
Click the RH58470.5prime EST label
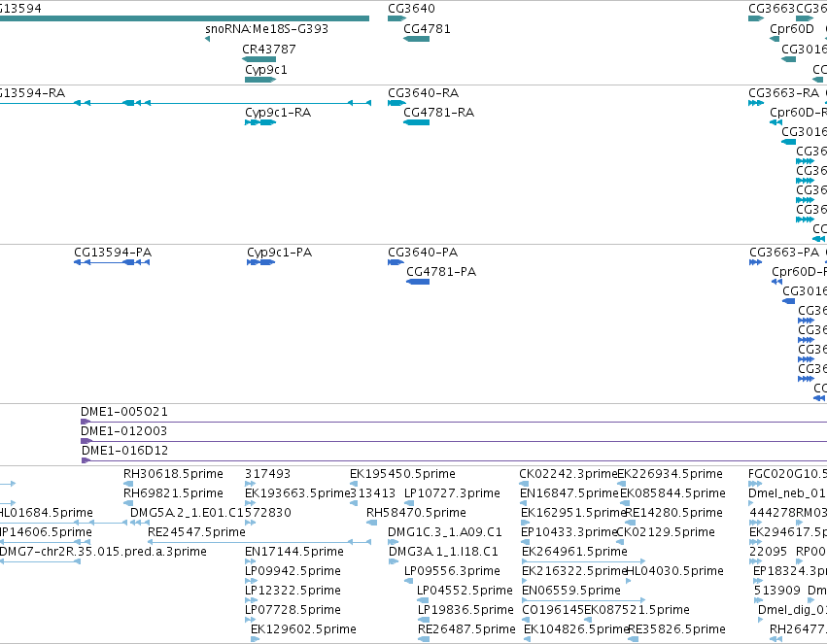(x=416, y=513)
